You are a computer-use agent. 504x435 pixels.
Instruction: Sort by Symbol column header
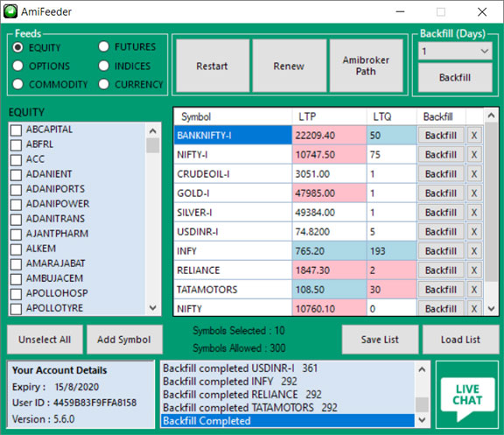point(233,116)
